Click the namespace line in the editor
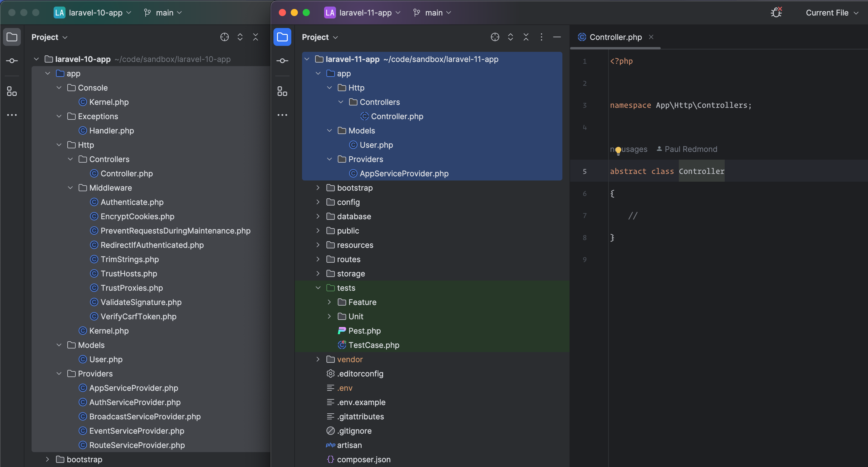The width and height of the screenshot is (868, 467). point(680,105)
